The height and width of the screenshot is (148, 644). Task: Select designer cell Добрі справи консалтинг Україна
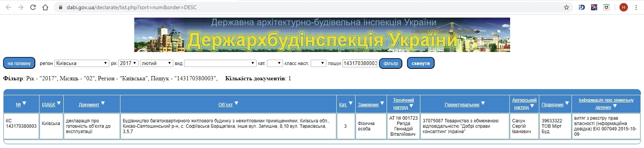click(x=464, y=126)
